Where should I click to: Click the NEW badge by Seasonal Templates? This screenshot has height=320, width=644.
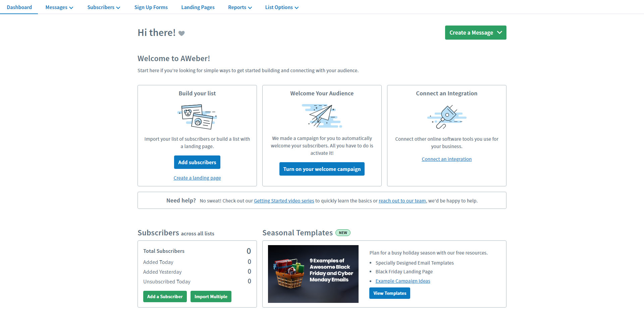[343, 233]
